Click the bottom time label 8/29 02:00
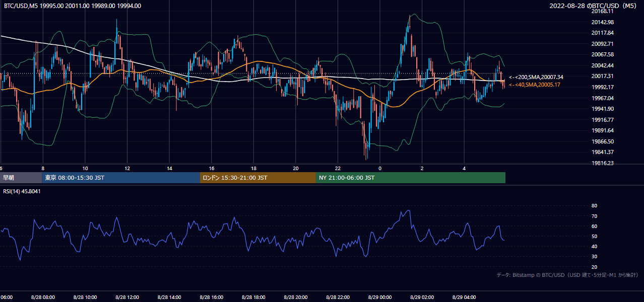 (x=422, y=297)
